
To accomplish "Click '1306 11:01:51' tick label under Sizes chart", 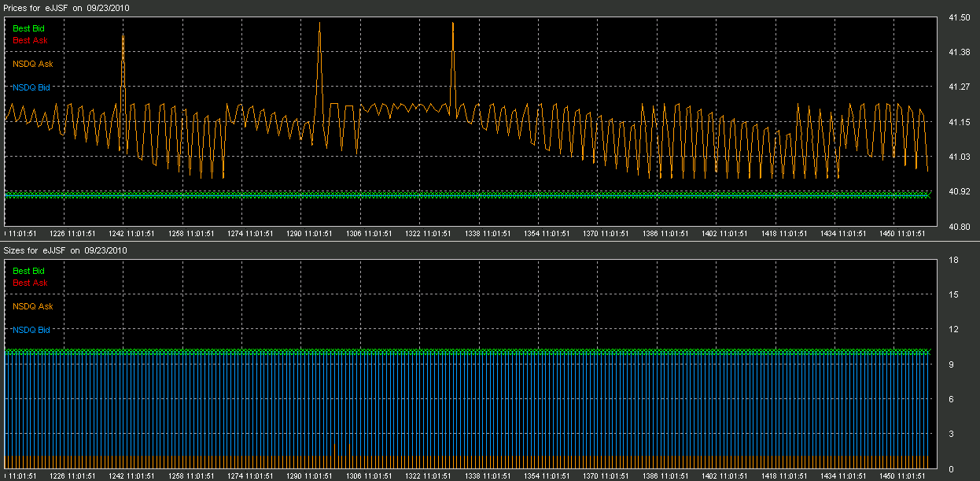I will pos(369,476).
